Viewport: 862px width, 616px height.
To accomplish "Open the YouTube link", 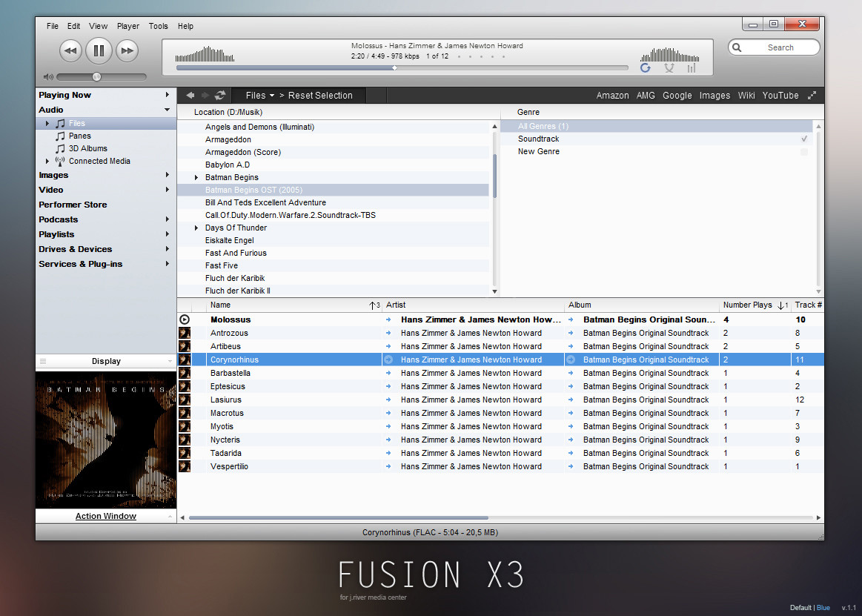I will tap(780, 95).
